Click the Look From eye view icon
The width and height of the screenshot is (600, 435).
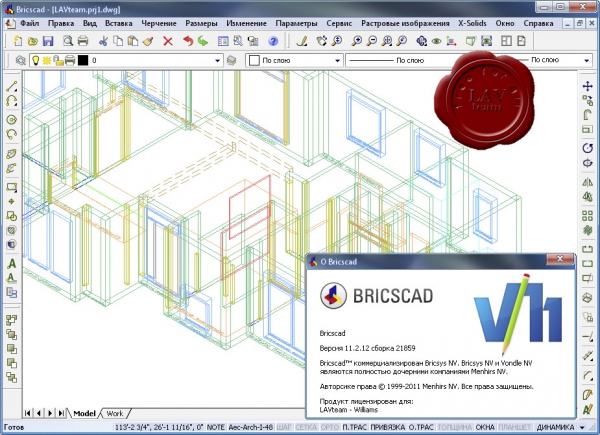coord(436,41)
